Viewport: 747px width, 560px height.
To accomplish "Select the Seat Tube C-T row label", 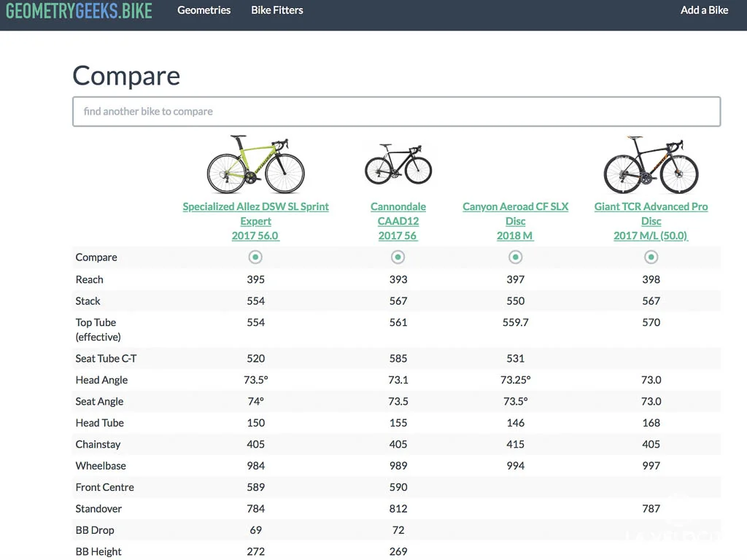I will pos(106,359).
